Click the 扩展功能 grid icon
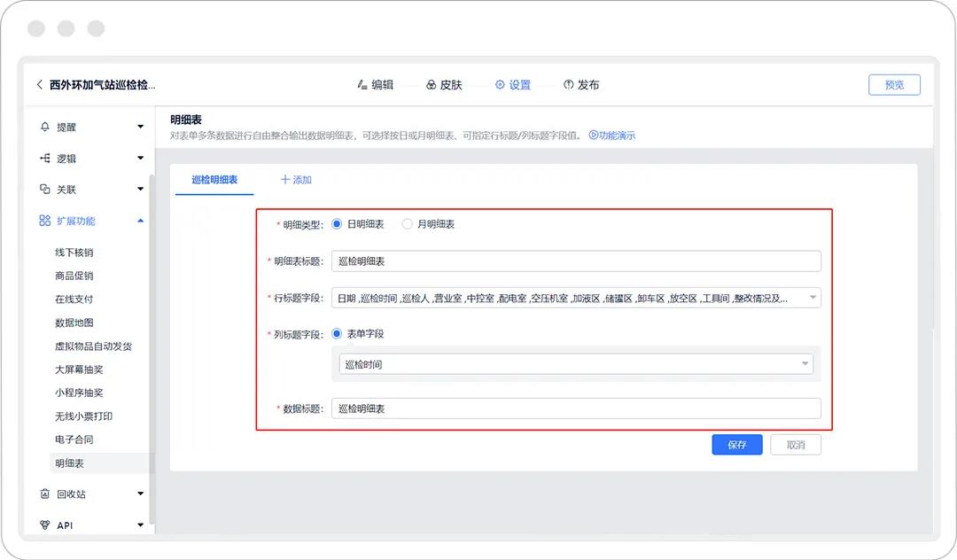This screenshot has height=560, width=957. click(45, 221)
